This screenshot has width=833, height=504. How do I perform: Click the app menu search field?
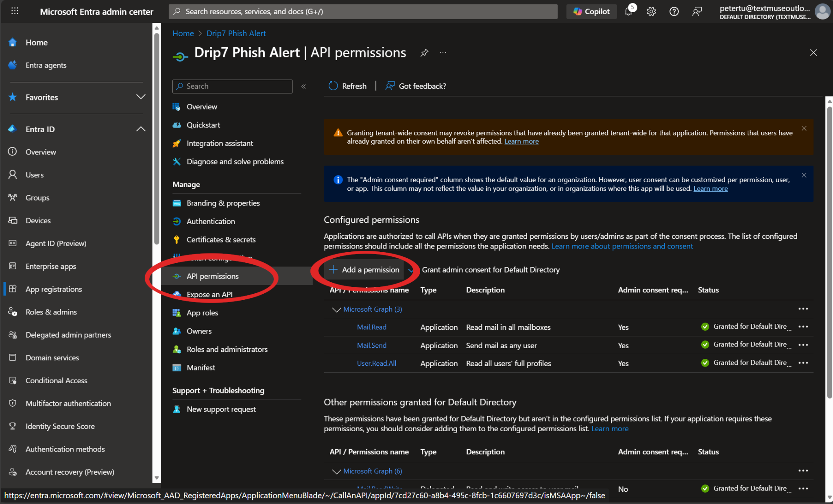(232, 86)
